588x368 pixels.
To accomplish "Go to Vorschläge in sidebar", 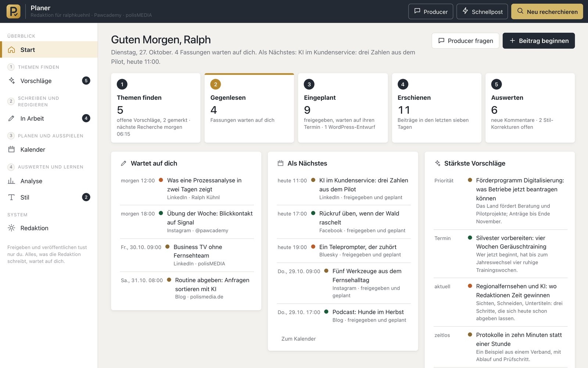I will (x=49, y=81).
